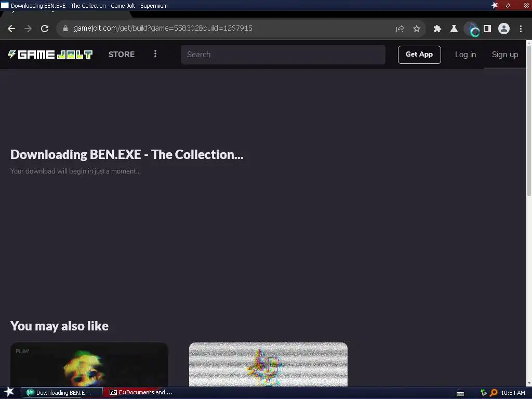Click the Game Jolt logo

(x=50, y=55)
